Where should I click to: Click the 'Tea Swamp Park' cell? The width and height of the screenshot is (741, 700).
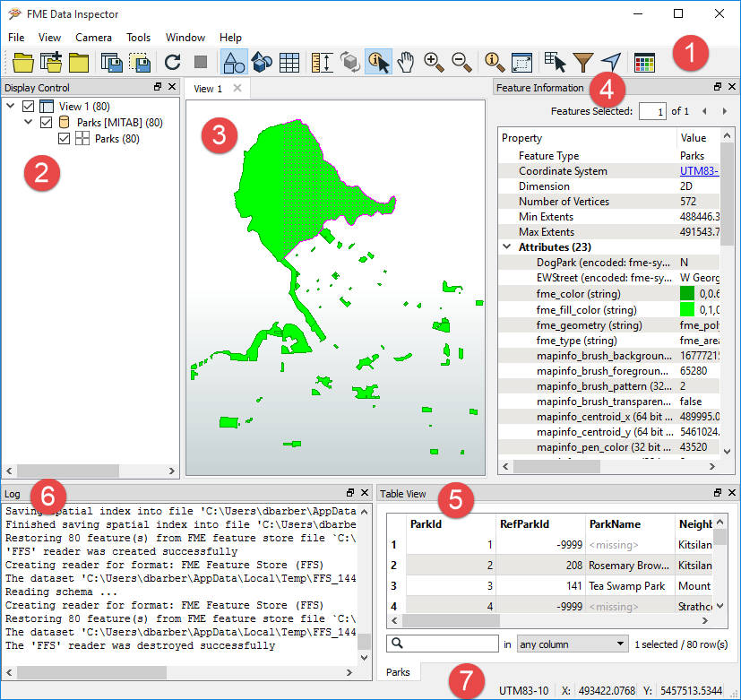(x=630, y=585)
